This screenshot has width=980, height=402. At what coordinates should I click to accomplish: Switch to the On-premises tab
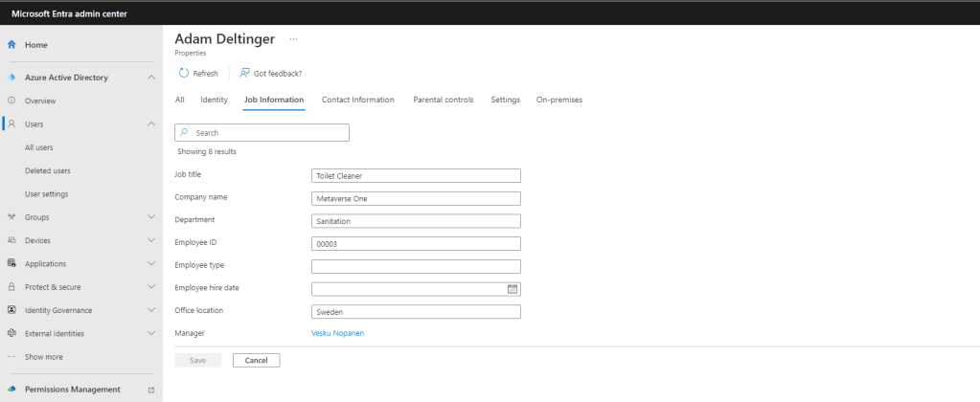pos(558,100)
